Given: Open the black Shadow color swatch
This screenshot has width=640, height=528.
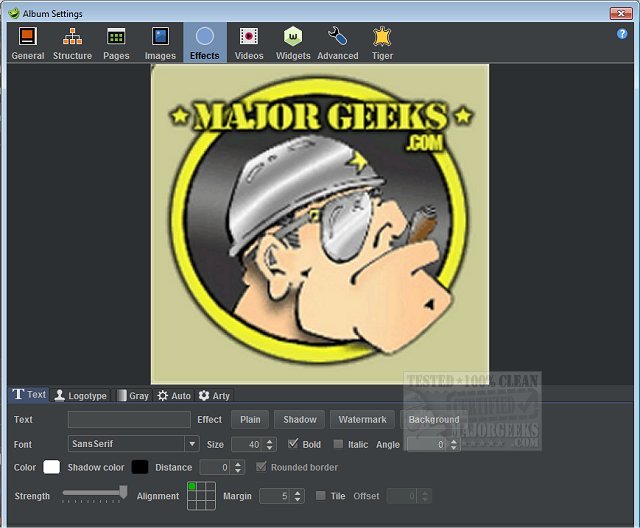Looking at the screenshot, I should (x=140, y=467).
